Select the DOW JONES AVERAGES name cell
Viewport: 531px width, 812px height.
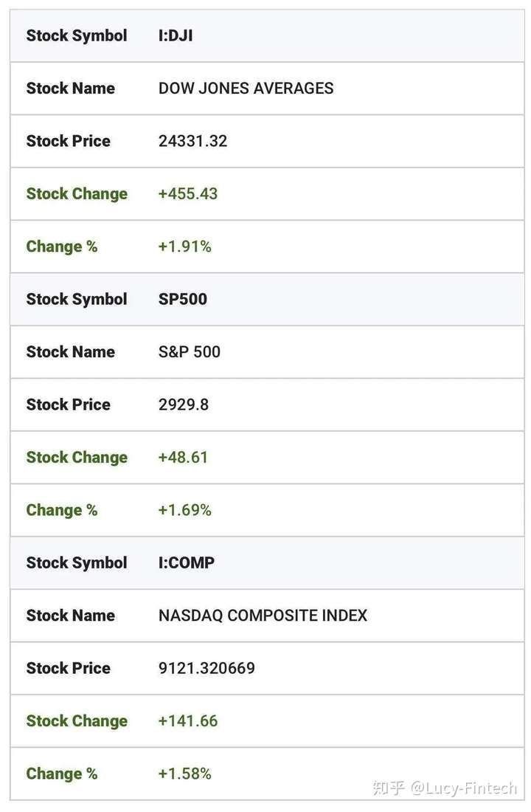coord(246,89)
